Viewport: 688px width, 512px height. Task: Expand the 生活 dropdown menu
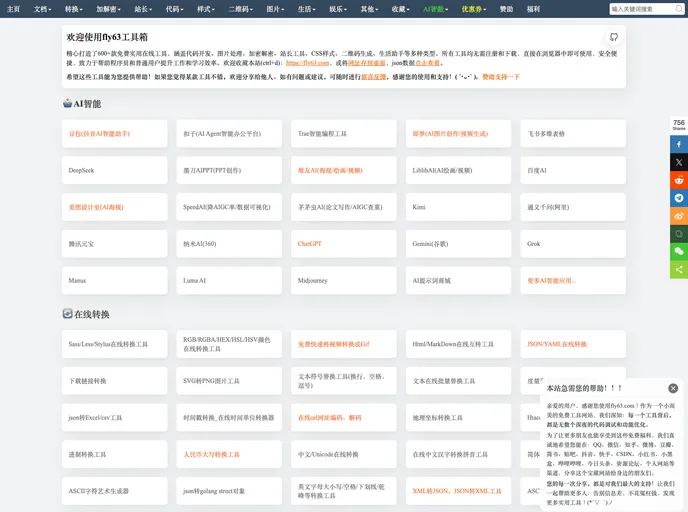(306, 9)
